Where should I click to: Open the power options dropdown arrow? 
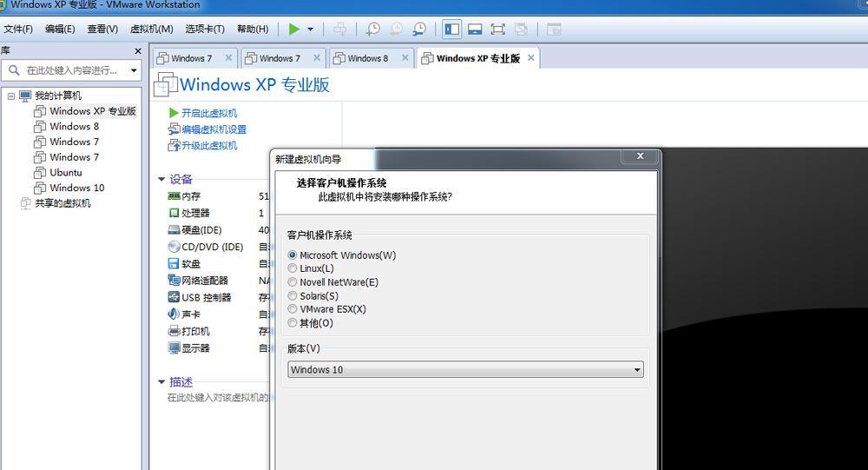tap(310, 29)
